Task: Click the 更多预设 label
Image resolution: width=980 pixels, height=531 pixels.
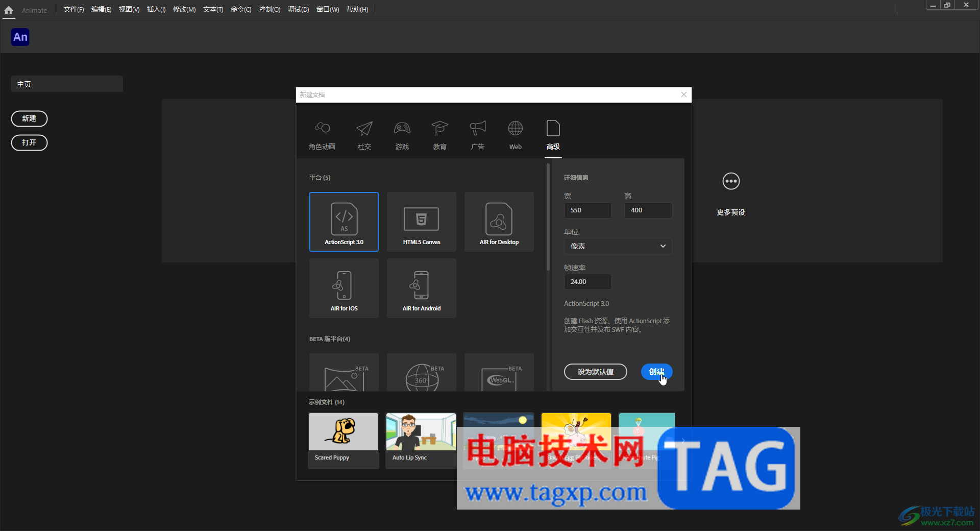Action: pyautogui.click(x=731, y=212)
